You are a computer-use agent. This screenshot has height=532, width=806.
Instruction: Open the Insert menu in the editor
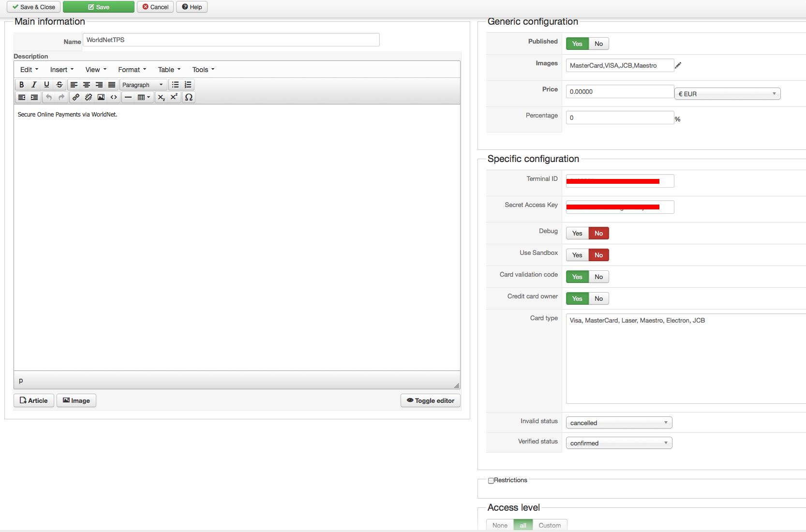[x=62, y=70]
